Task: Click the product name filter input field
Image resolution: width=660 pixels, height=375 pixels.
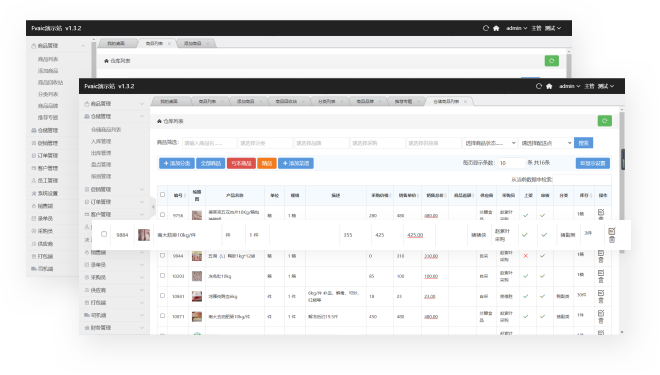Action: coord(209,143)
